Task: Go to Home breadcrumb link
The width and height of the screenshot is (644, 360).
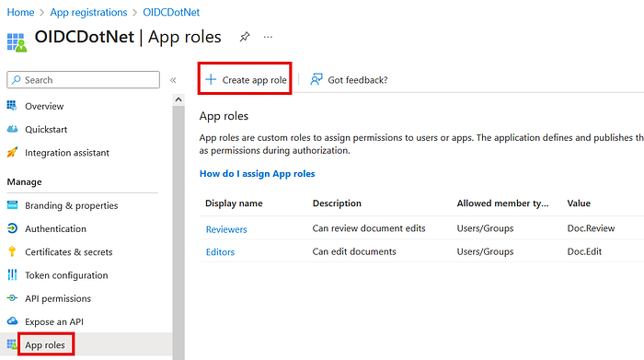Action: coord(20,12)
